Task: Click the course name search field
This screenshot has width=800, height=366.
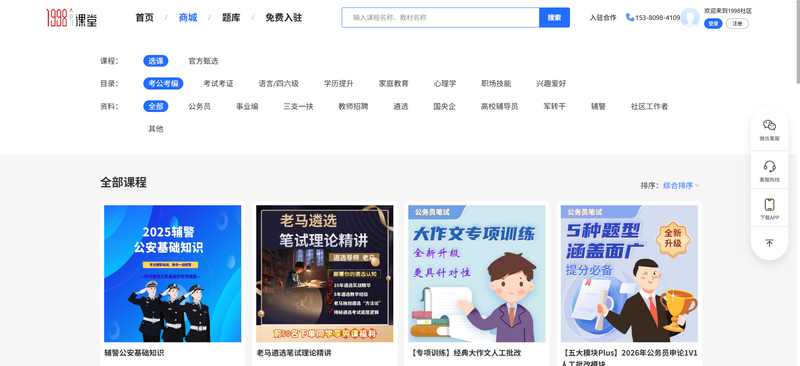Action: (440, 17)
